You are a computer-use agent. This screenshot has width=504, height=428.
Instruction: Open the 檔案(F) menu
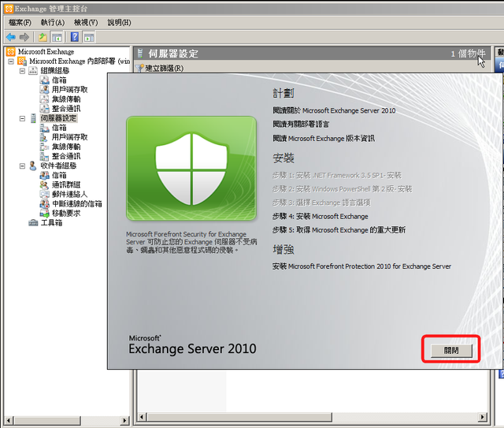pyautogui.click(x=20, y=23)
